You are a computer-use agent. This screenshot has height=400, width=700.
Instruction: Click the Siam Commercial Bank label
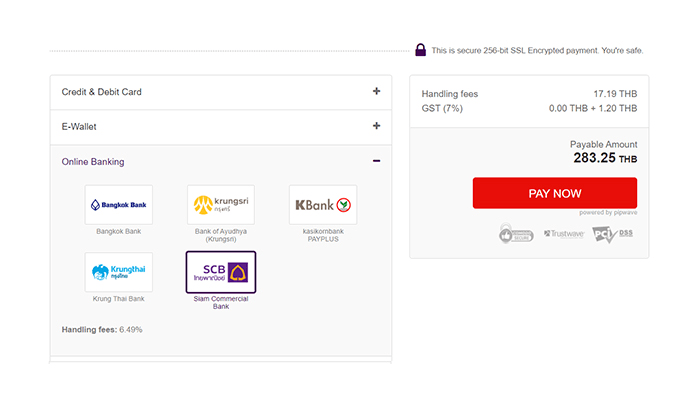click(x=221, y=302)
